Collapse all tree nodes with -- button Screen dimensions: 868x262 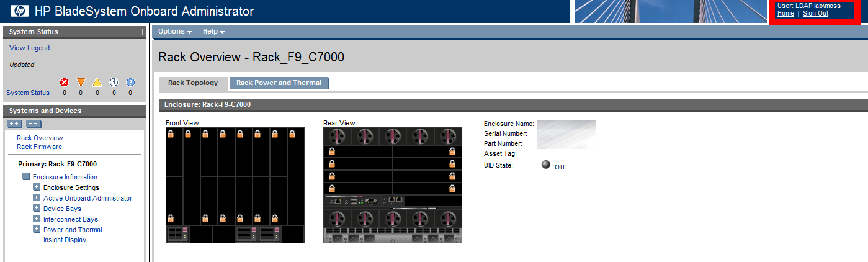click(34, 124)
